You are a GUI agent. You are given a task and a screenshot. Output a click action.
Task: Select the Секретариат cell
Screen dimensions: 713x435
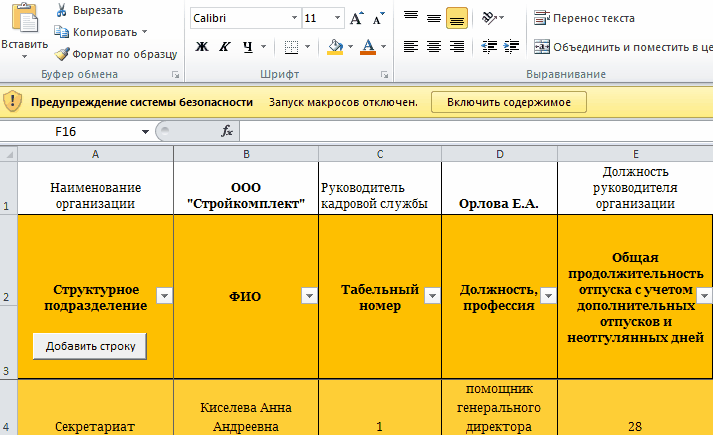(x=95, y=407)
